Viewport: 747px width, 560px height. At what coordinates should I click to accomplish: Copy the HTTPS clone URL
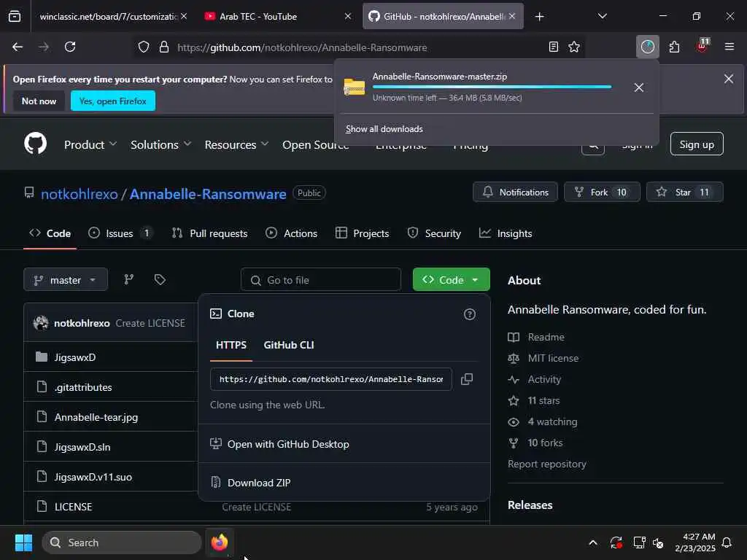pos(467,379)
